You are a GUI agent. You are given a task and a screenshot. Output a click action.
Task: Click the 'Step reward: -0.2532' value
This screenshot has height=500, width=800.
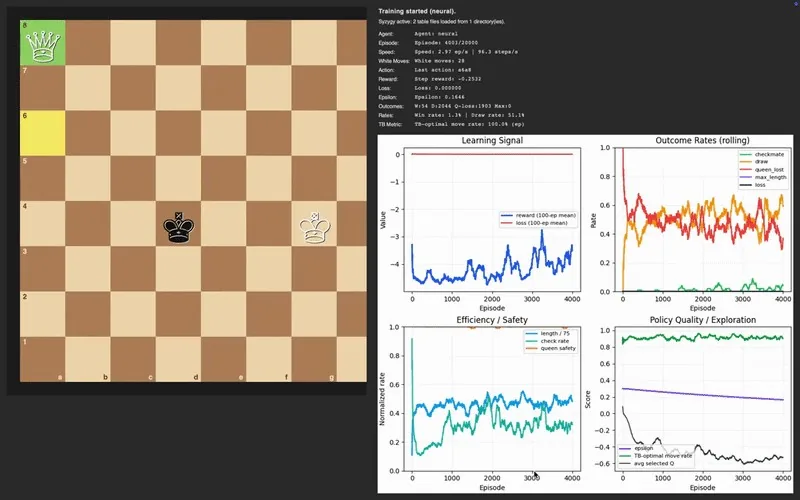[447, 79]
